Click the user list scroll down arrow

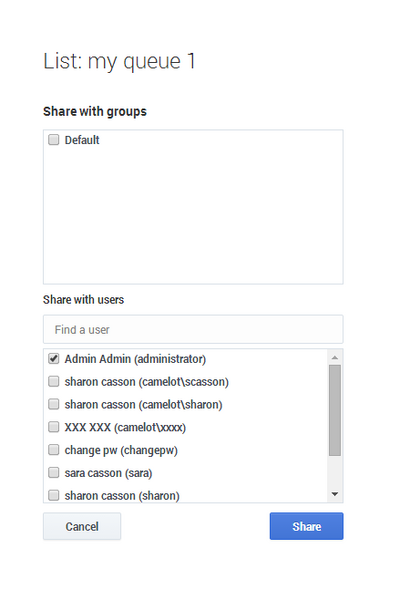pyautogui.click(x=335, y=494)
